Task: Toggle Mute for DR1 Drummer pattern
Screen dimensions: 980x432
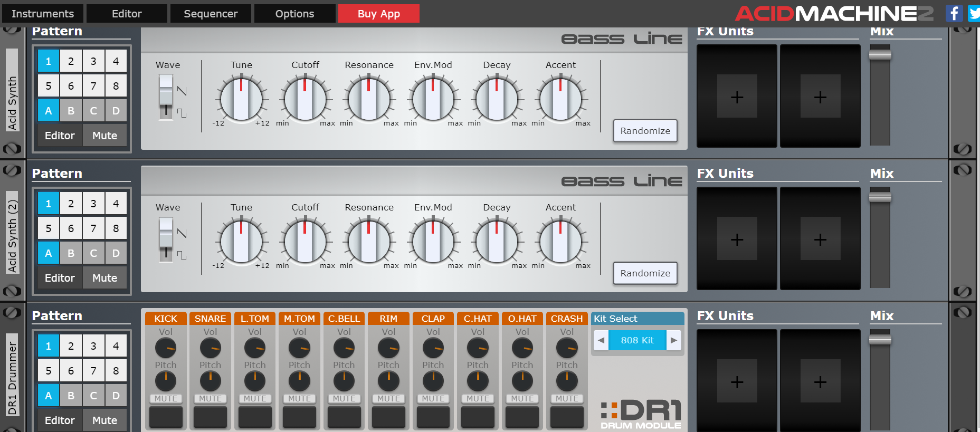Action: click(104, 420)
